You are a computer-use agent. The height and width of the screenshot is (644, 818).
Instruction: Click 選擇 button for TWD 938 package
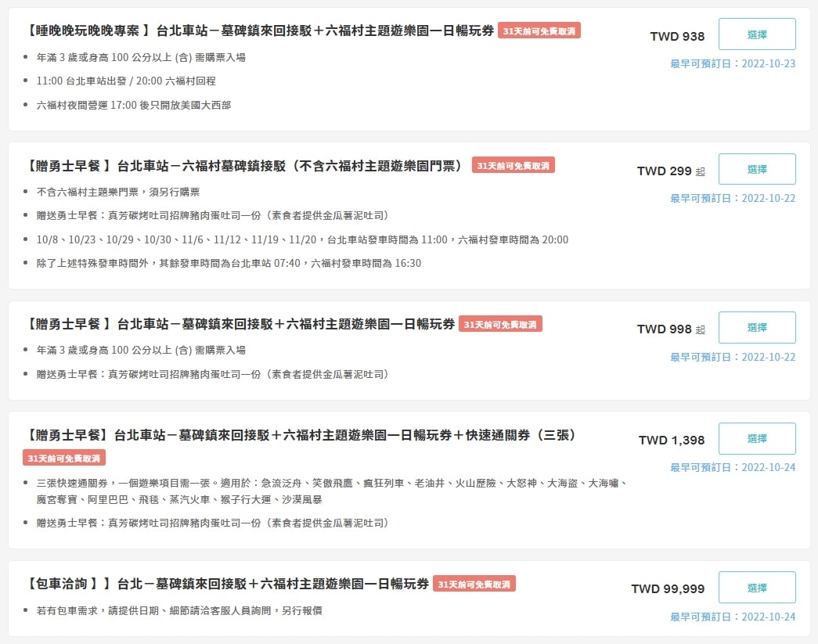coord(756,34)
